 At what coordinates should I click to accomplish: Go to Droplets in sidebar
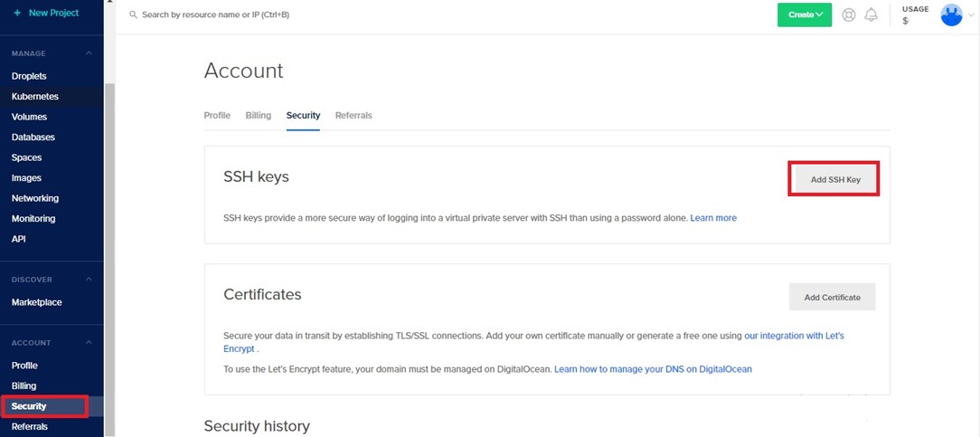pyautogui.click(x=29, y=76)
